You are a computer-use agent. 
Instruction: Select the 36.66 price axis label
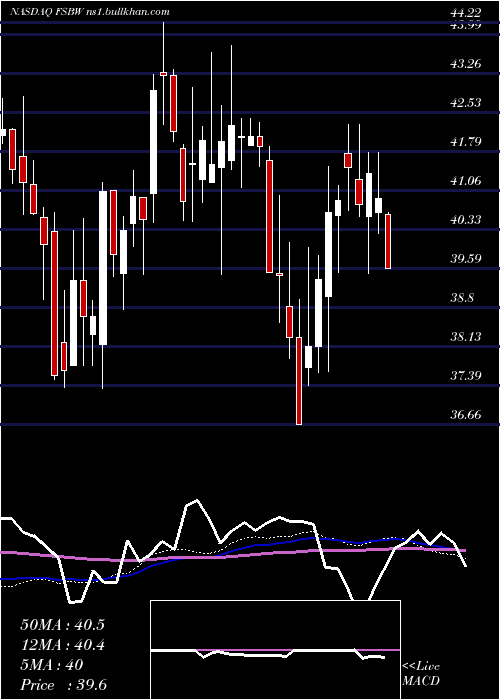point(465,414)
